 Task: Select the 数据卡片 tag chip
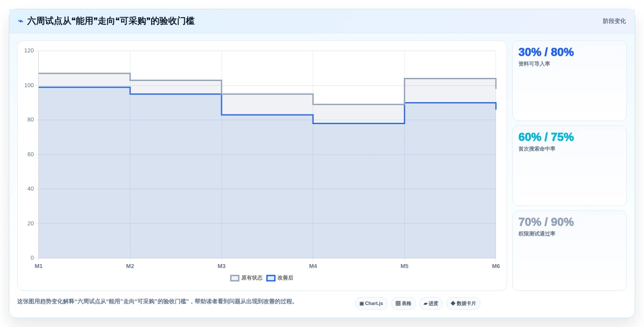coord(463,304)
